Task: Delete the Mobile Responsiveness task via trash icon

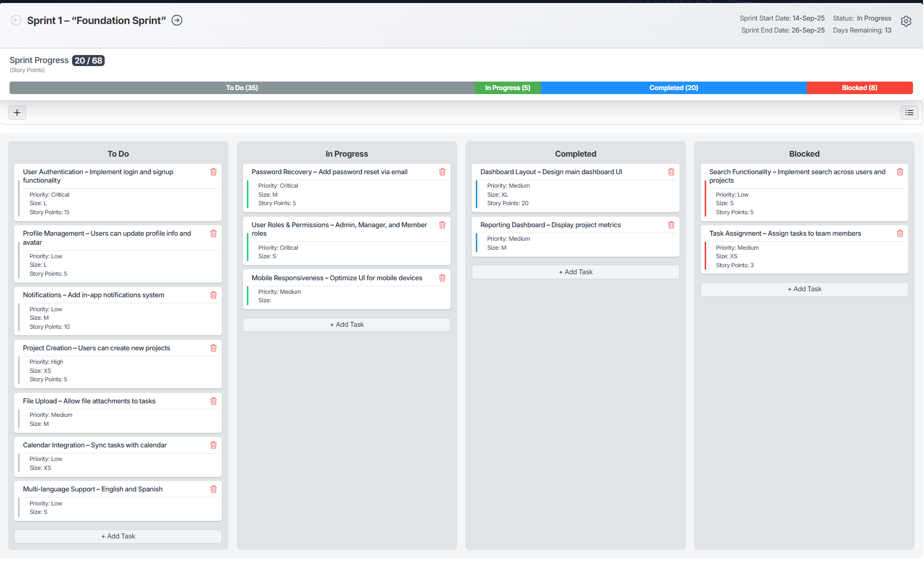Action: [x=442, y=278]
